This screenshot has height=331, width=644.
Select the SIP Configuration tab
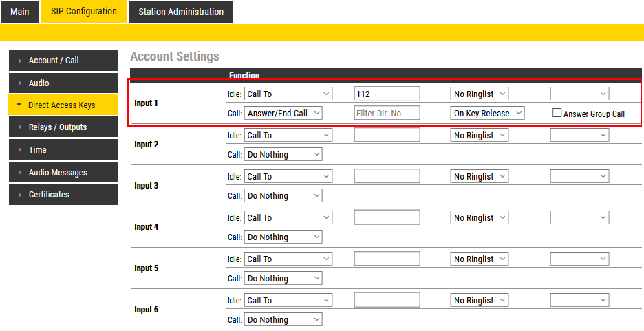coord(84,12)
